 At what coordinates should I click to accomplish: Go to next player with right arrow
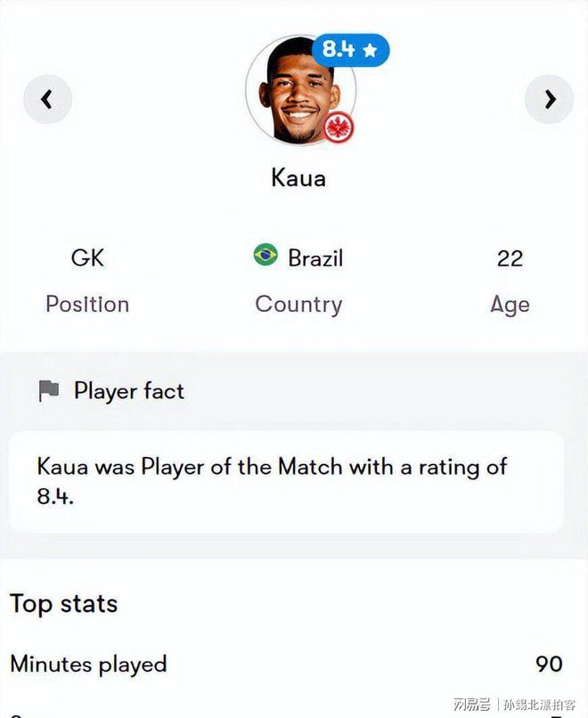click(549, 99)
